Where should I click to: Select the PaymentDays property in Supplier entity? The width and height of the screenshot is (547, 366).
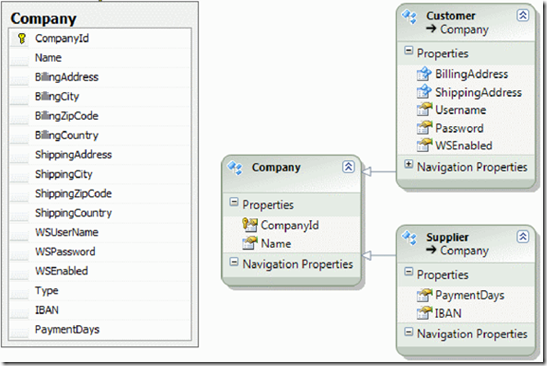pyautogui.click(x=470, y=296)
